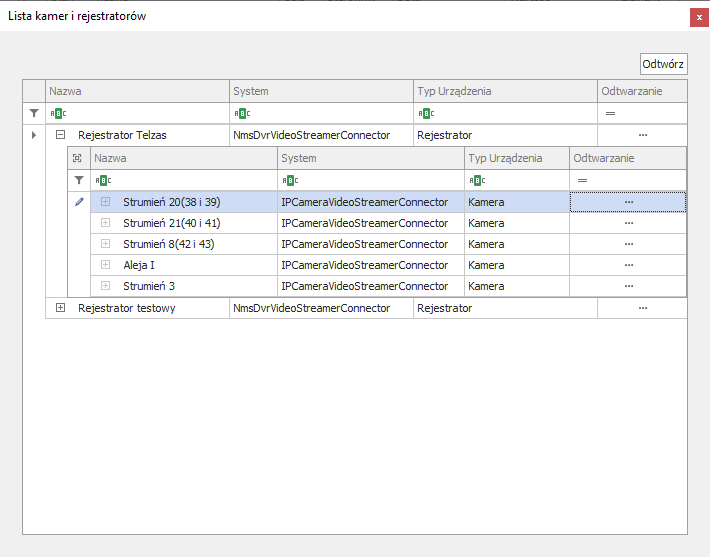Screen dimensions: 710x557
Task: Click ellipsis button for Strumień 20(38 i 39)
Action: pyautogui.click(x=628, y=202)
